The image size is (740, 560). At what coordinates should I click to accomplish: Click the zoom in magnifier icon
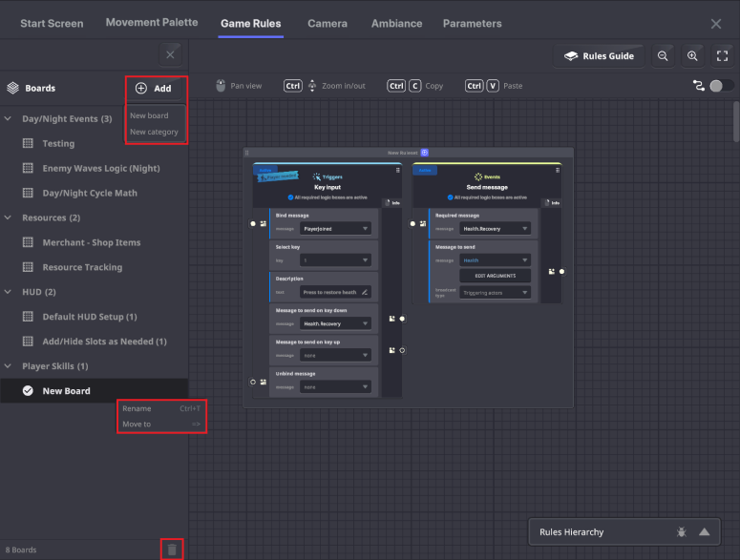(692, 56)
